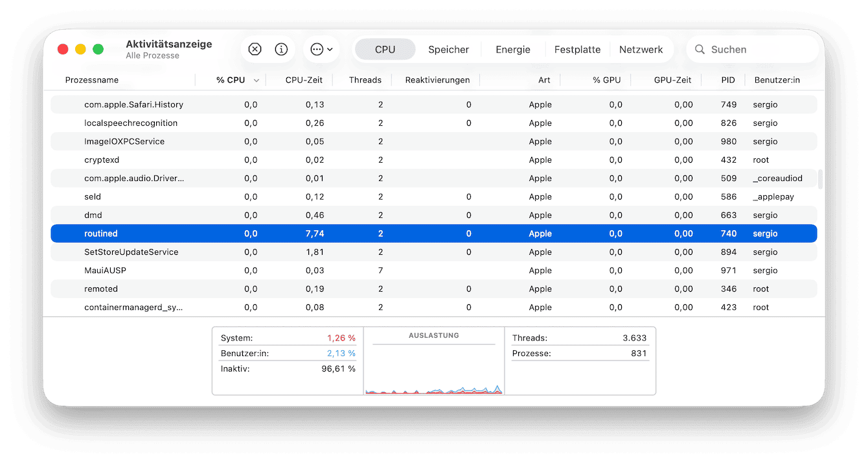Click the vertical scrollbar in process list

[x=821, y=180]
